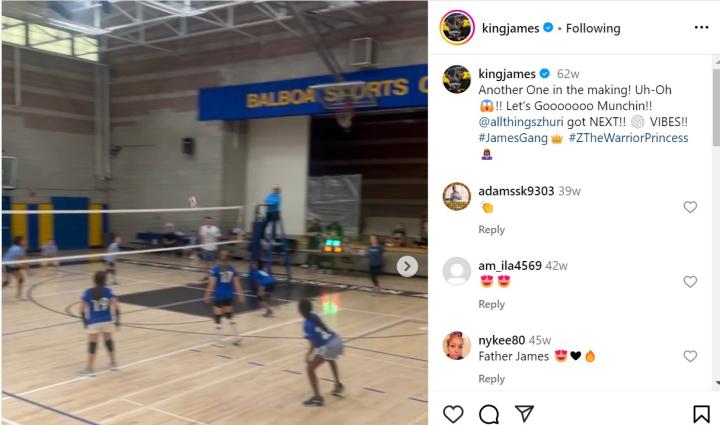Open the @allthingszhuri mention link
Viewport: 720px width, 425px height.
520,122
